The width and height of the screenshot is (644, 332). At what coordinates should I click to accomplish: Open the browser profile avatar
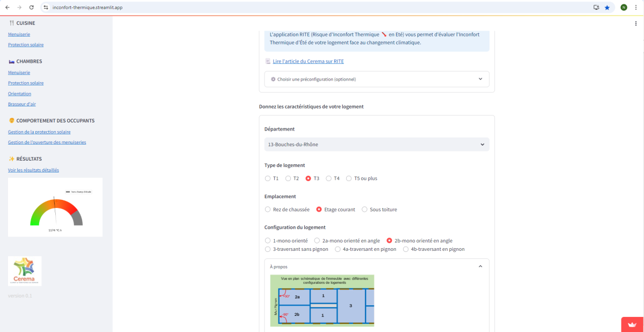624,8
